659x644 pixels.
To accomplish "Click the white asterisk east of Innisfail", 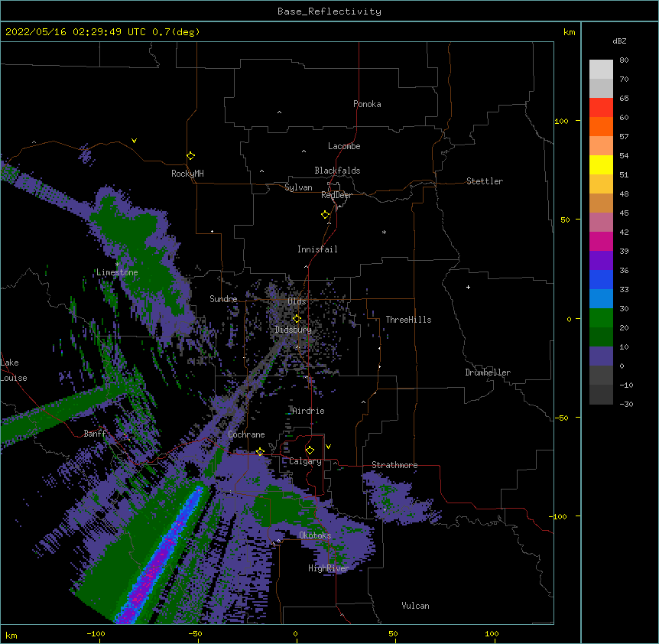I will coord(384,232).
